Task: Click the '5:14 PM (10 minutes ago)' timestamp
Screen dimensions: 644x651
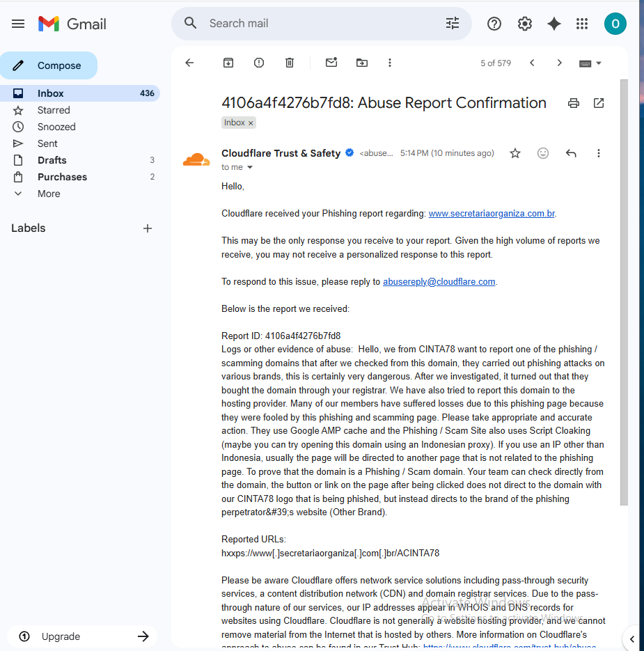Action: [x=447, y=153]
